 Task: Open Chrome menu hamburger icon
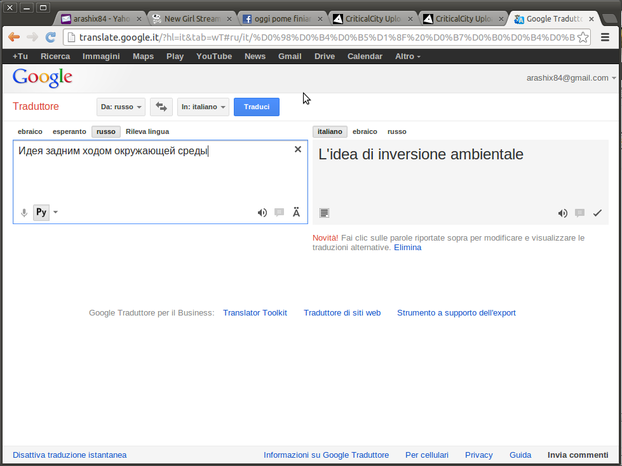(x=605, y=37)
